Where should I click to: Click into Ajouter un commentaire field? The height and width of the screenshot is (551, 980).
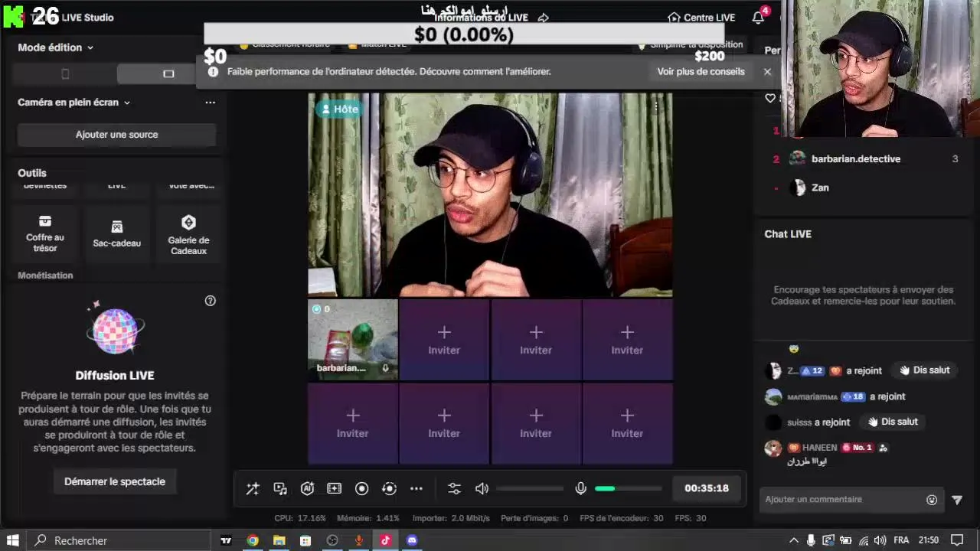[842, 500]
